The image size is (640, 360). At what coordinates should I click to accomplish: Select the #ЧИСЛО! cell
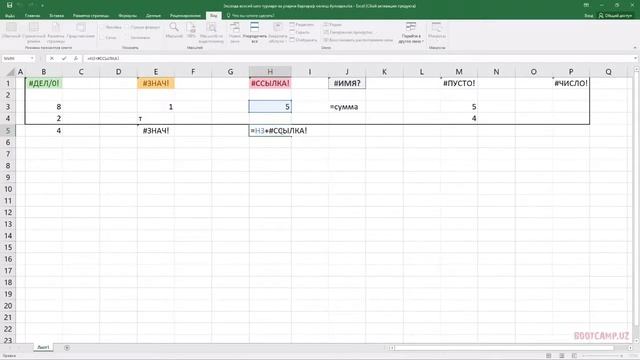click(x=571, y=83)
